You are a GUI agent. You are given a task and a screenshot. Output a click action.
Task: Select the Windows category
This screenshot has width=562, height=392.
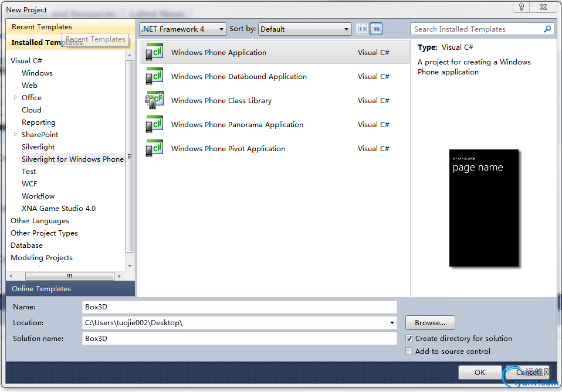click(37, 73)
